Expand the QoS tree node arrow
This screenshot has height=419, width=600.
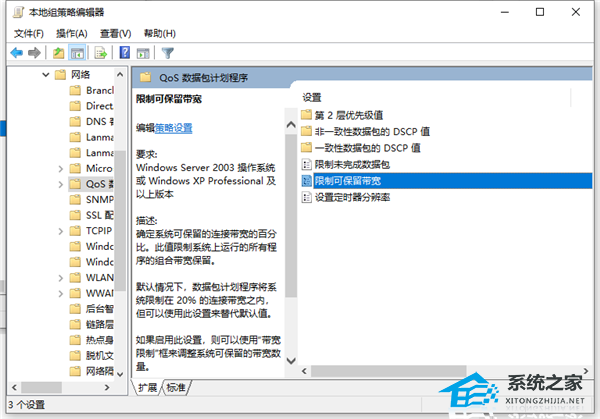click(x=60, y=184)
